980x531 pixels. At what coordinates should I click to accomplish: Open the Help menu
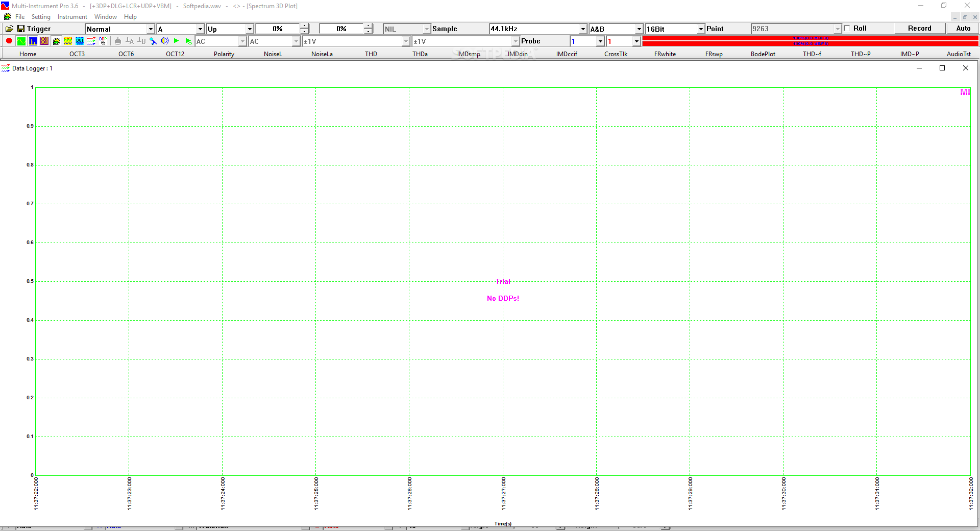click(130, 17)
